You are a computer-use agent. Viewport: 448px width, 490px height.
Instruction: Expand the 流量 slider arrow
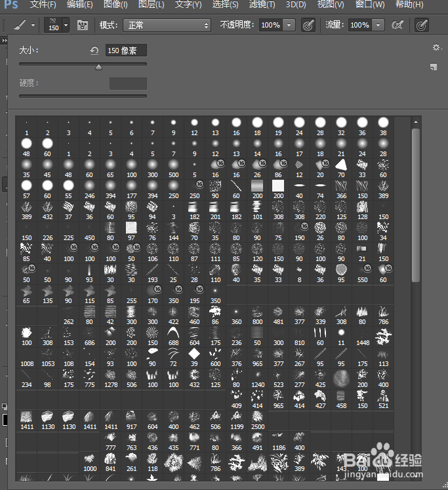(x=378, y=25)
